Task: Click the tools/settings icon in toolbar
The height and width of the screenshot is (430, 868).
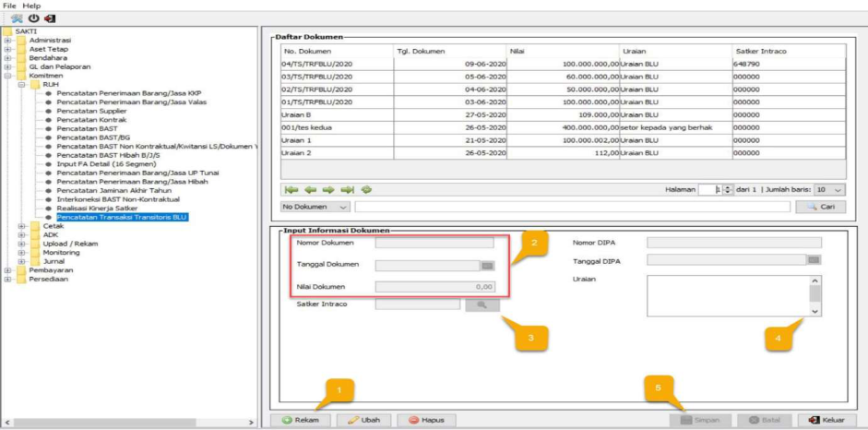Action: tap(16, 18)
